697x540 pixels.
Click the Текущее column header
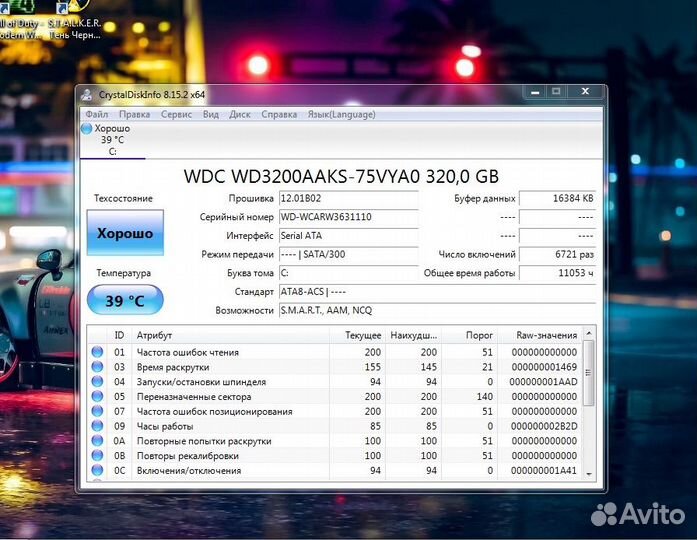[357, 335]
